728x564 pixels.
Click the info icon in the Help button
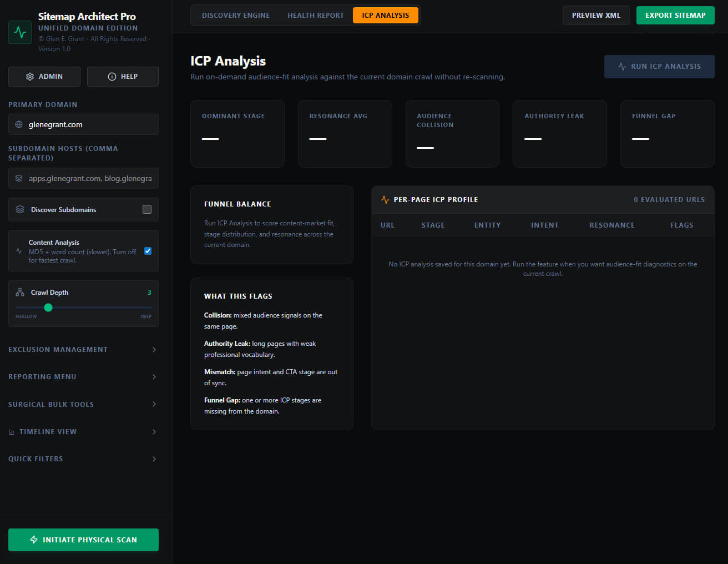point(112,77)
